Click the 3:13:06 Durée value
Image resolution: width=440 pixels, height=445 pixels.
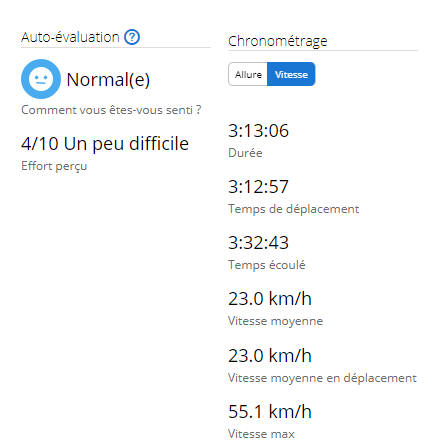tap(258, 130)
